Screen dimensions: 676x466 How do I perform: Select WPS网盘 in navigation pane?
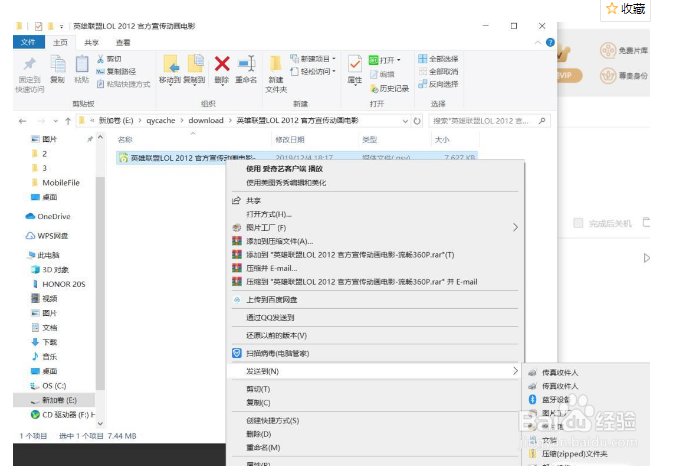pos(47,236)
